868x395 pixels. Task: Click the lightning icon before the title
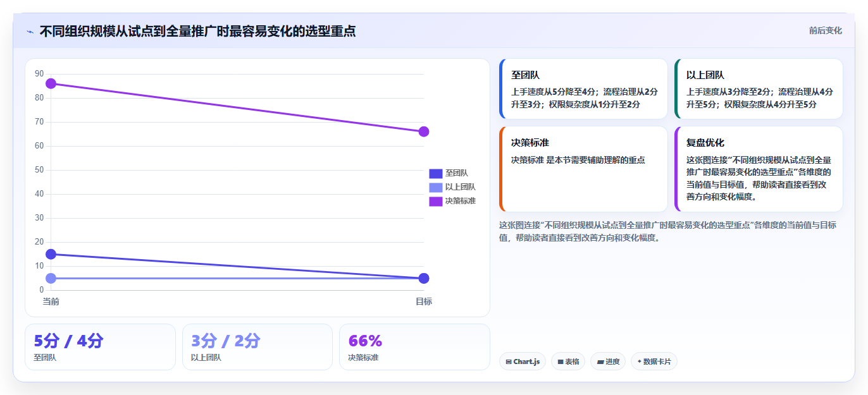point(30,32)
